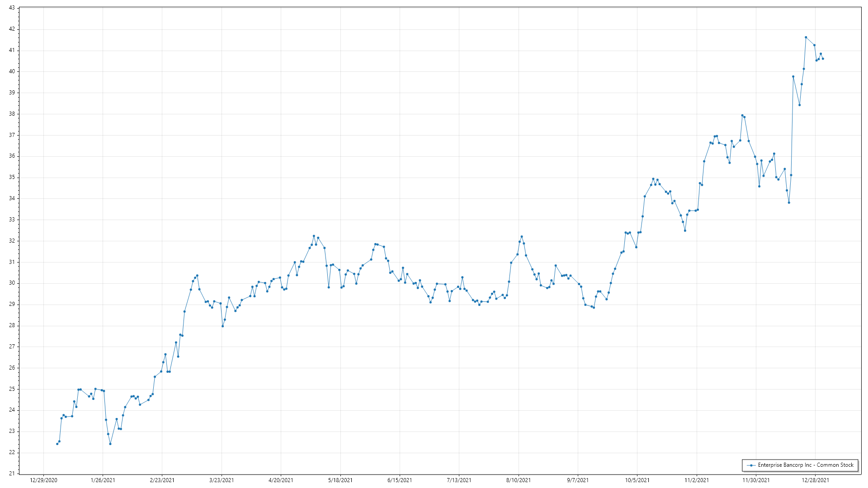Click the 11/2/2021 x-axis date label
This screenshot has width=868, height=488.
[697, 480]
